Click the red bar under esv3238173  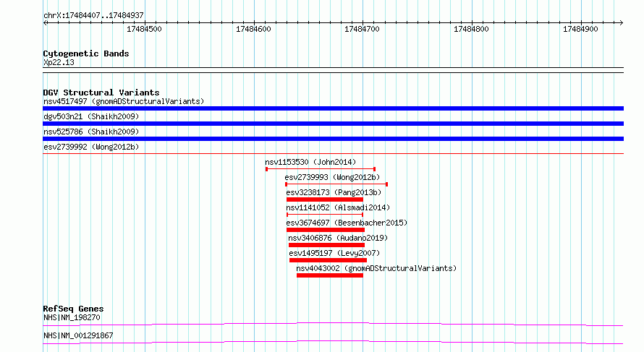[x=325, y=199]
